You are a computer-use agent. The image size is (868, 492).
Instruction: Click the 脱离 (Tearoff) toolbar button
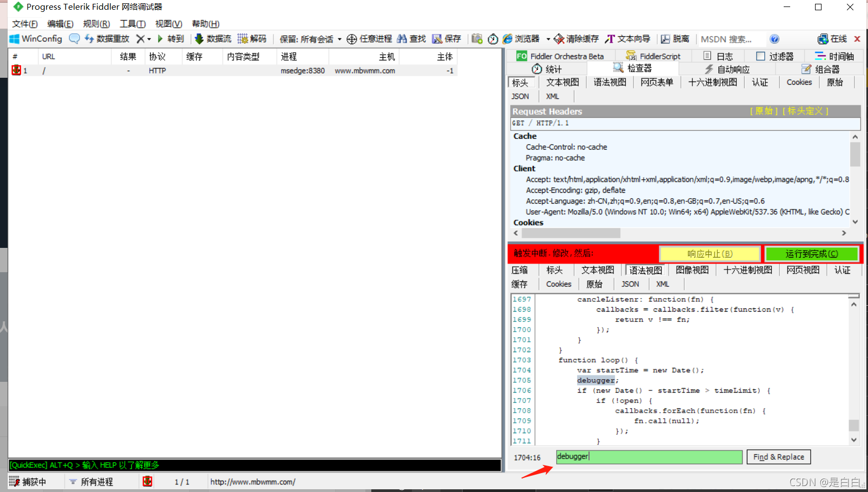point(675,39)
